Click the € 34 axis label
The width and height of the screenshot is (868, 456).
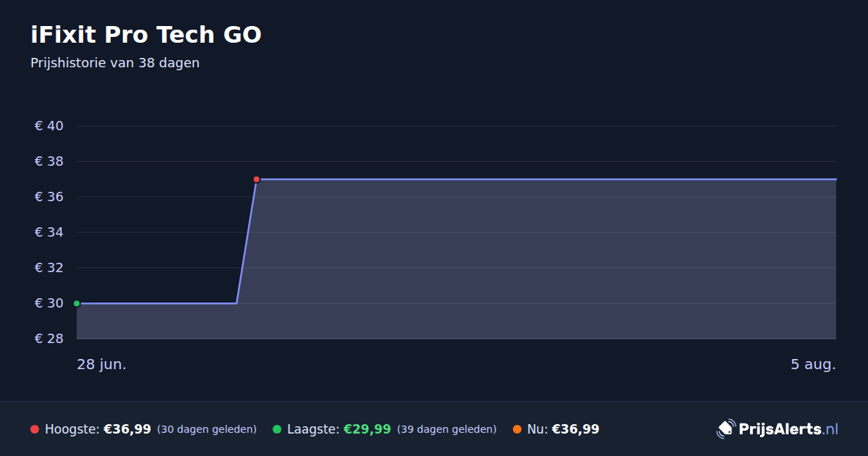pyautogui.click(x=49, y=232)
